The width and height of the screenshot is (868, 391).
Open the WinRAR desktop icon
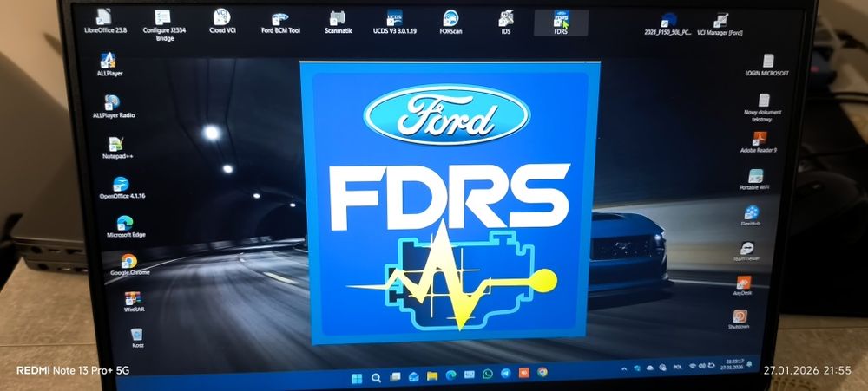(134, 302)
